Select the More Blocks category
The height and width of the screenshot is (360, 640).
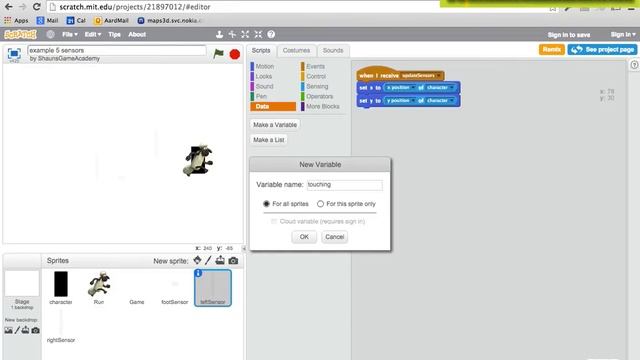point(321,106)
